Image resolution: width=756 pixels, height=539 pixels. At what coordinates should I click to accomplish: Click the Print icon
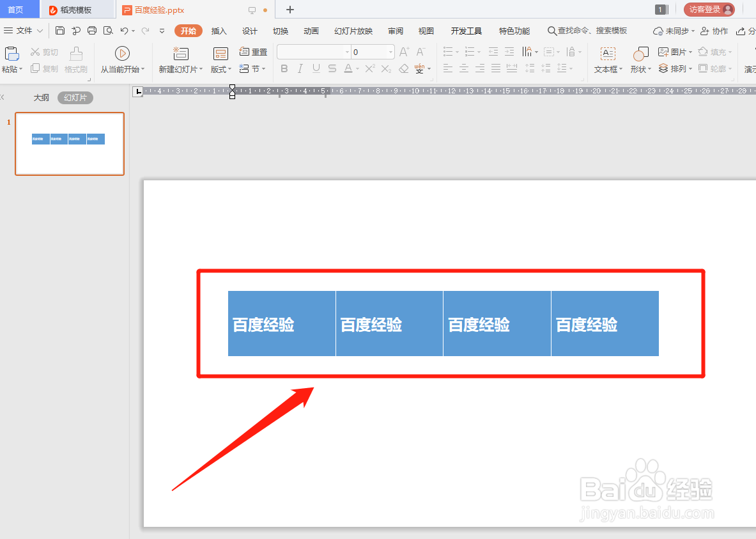92,31
